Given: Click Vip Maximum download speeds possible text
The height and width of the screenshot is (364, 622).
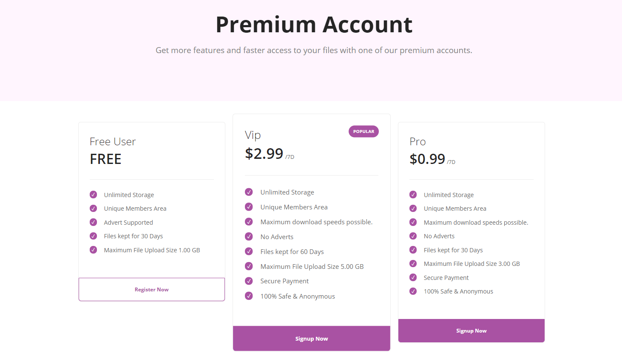Looking at the screenshot, I should 316,222.
